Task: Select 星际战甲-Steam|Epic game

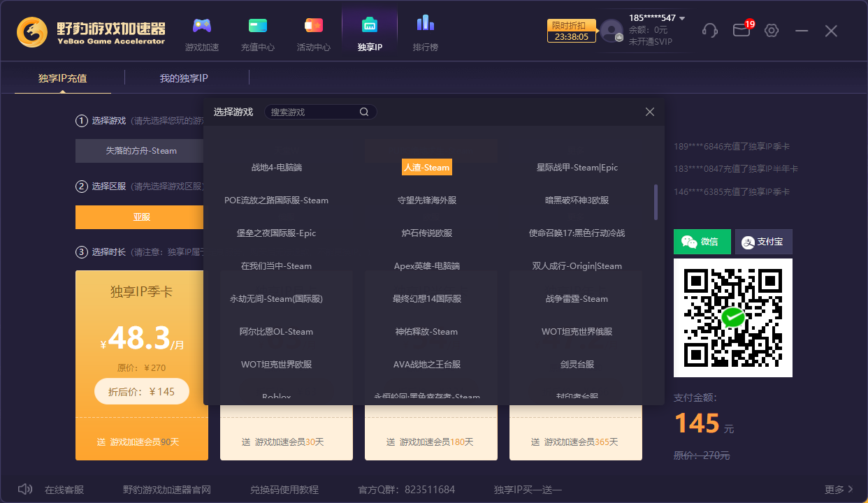Action: (577, 168)
